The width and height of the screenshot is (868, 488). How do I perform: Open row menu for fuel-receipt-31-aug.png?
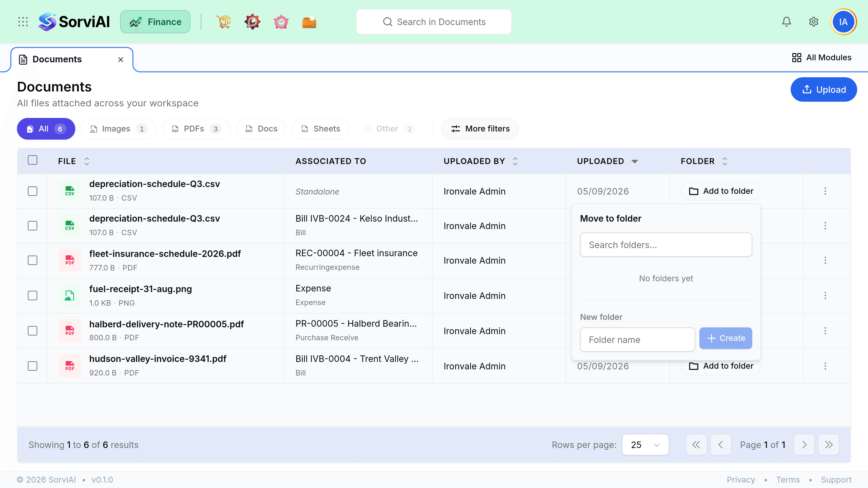click(825, 296)
